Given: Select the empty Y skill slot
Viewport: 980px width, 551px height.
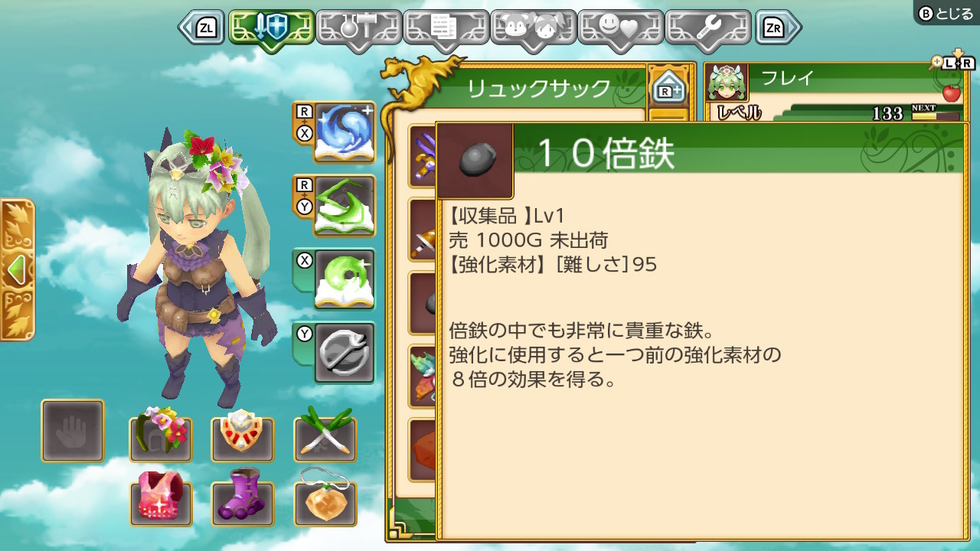Looking at the screenshot, I should click(x=344, y=353).
